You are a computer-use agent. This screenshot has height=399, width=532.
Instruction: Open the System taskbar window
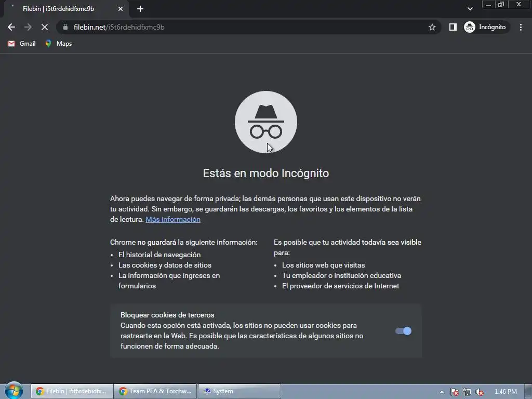tap(239, 391)
